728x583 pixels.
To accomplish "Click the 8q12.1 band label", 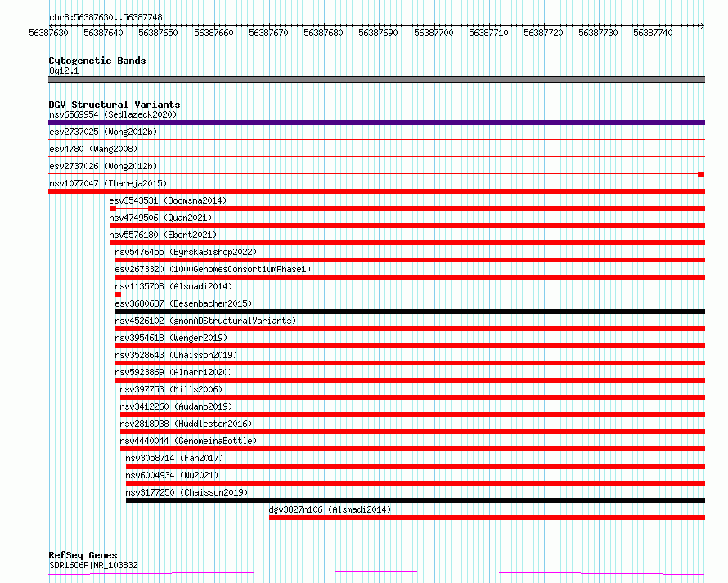I will click(64, 70).
